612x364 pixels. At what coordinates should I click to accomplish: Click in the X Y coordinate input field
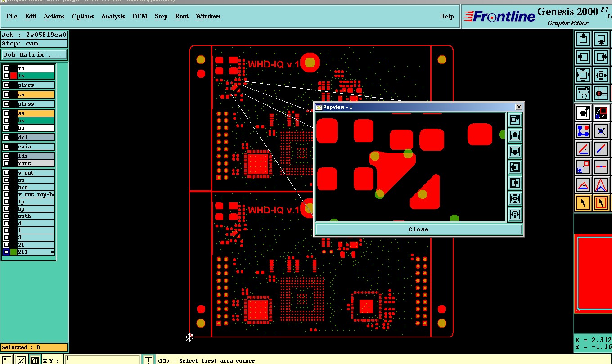(103, 360)
